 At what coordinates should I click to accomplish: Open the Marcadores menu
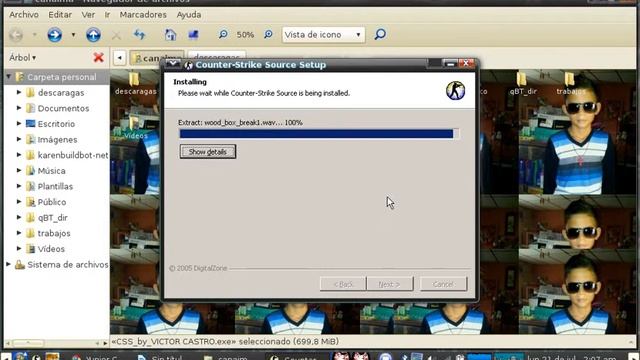coord(143,15)
